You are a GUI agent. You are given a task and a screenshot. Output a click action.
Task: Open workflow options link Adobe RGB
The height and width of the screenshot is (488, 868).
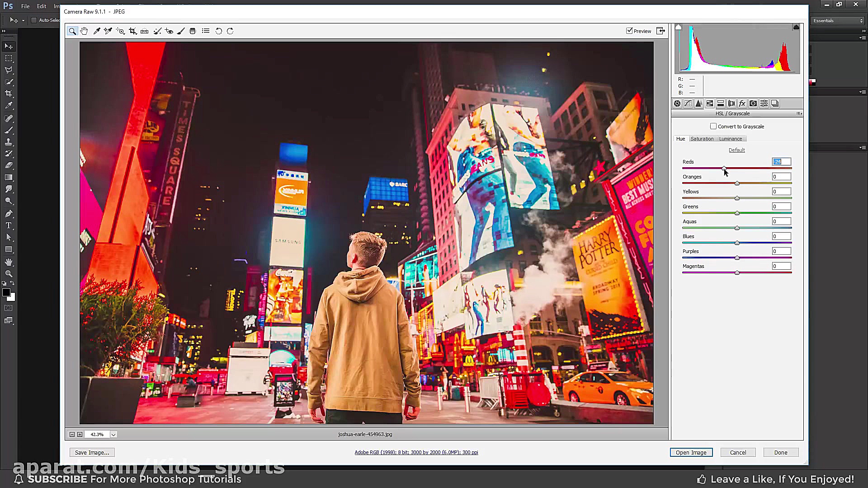(416, 452)
